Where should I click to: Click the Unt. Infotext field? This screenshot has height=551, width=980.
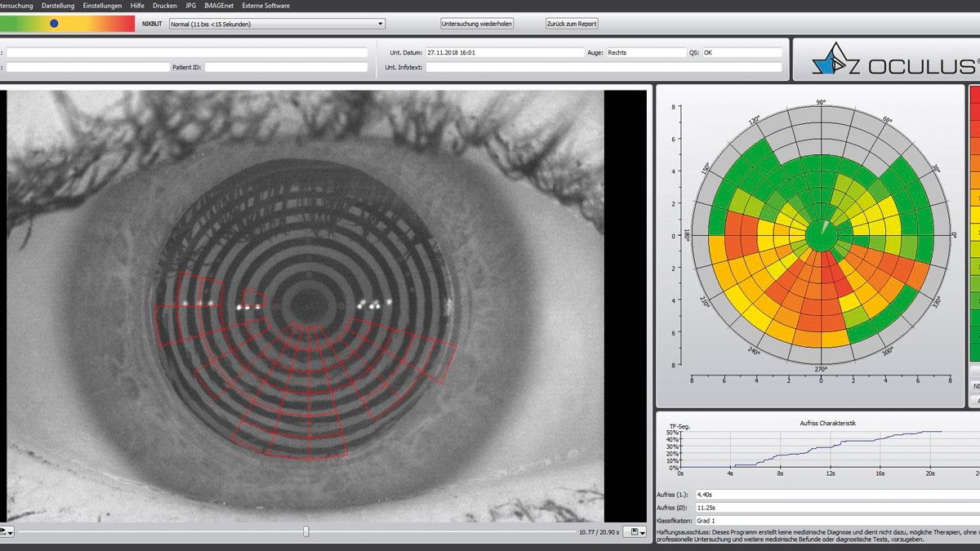tap(603, 67)
